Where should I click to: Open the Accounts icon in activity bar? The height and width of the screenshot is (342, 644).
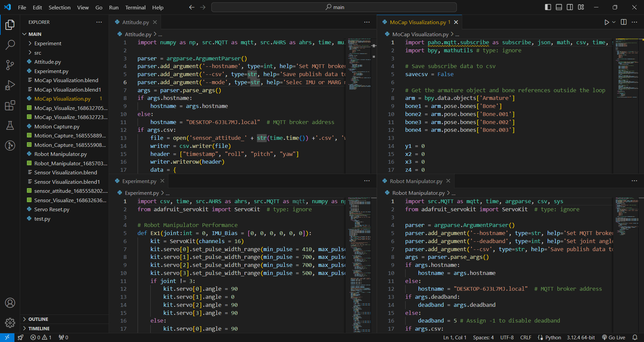(x=10, y=303)
